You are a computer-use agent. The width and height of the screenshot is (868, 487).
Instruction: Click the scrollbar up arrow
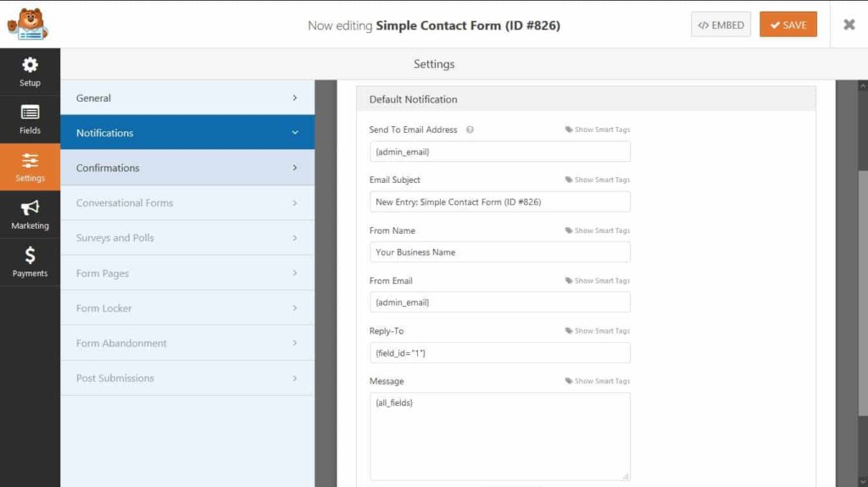[x=863, y=86]
